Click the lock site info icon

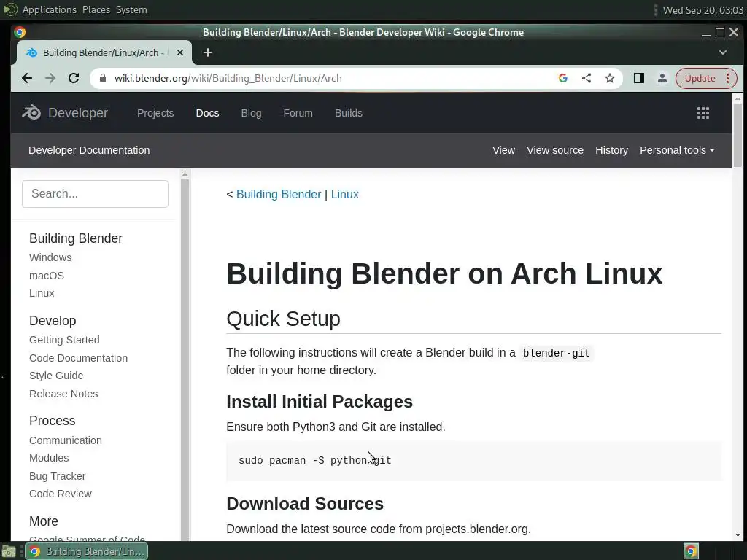coord(102,78)
